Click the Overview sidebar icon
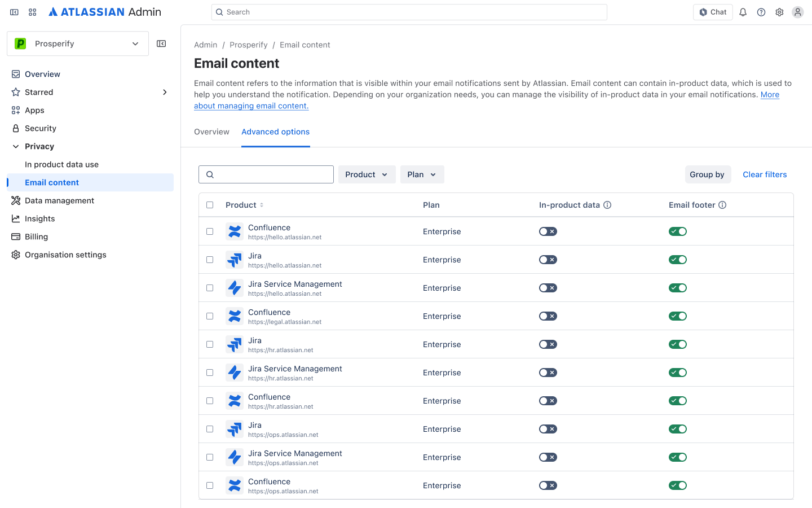Image resolution: width=812 pixels, height=508 pixels. click(x=16, y=74)
